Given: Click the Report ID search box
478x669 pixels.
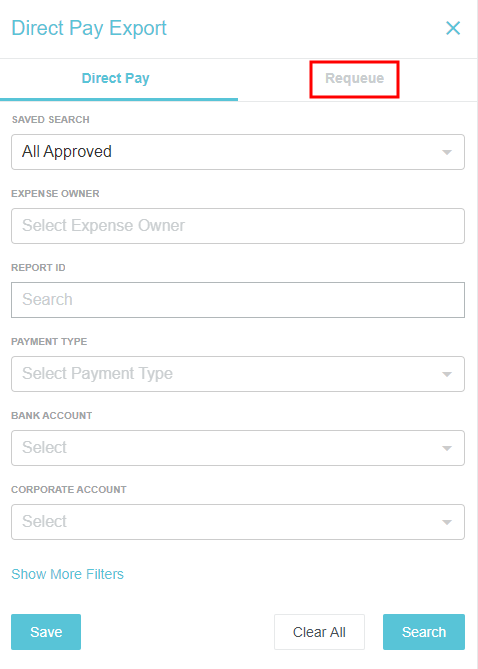Looking at the screenshot, I should pyautogui.click(x=238, y=300).
